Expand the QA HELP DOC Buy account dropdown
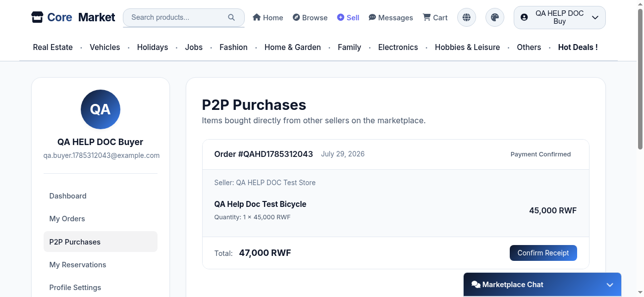This screenshot has width=644, height=297. 560,17
